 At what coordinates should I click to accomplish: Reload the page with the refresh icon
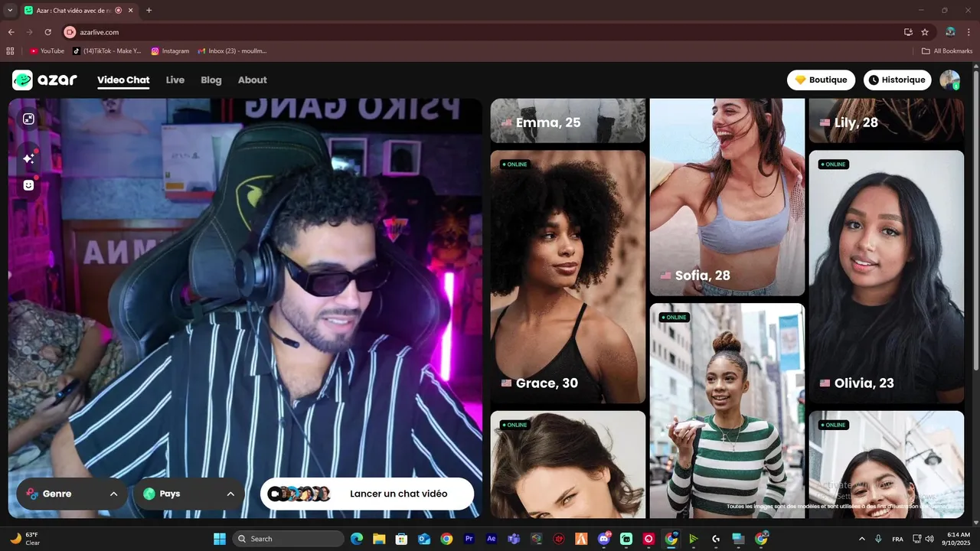[x=47, y=32]
